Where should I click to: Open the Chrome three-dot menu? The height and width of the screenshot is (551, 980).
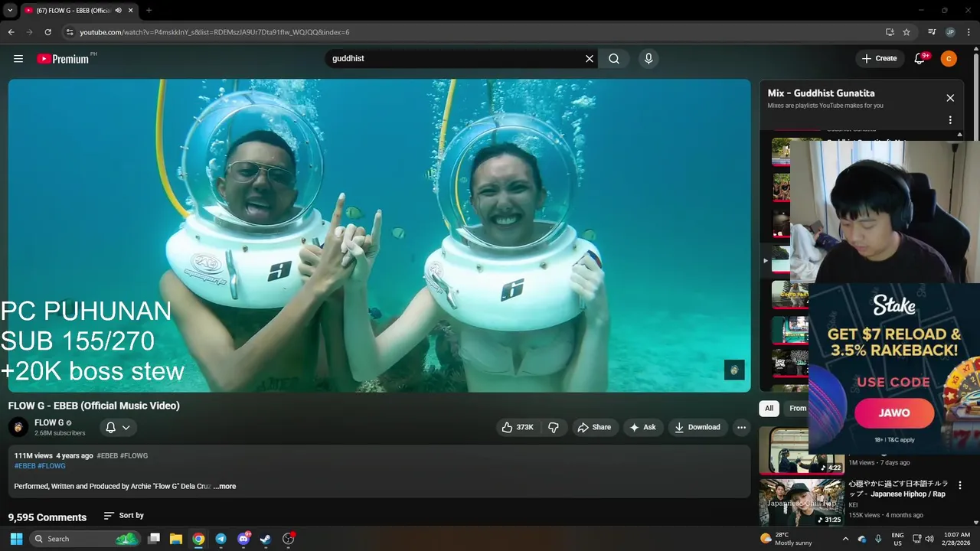coord(969,32)
